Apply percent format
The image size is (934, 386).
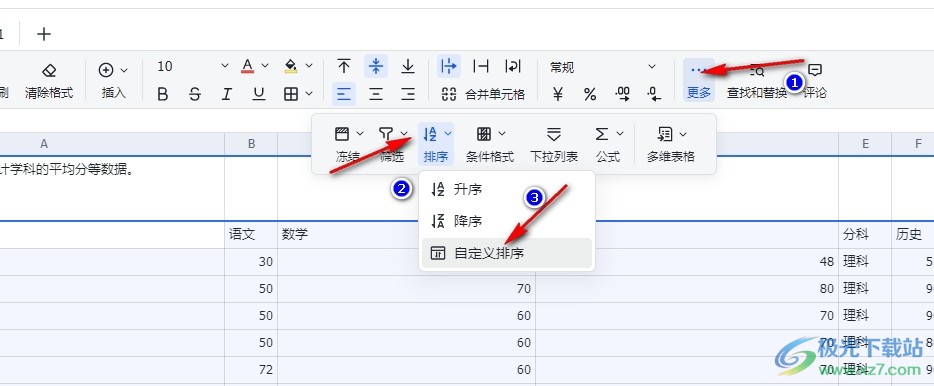(590, 94)
